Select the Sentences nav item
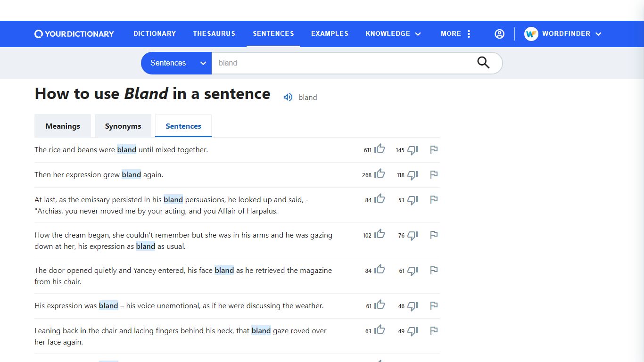This screenshot has width=644, height=362. [273, 34]
